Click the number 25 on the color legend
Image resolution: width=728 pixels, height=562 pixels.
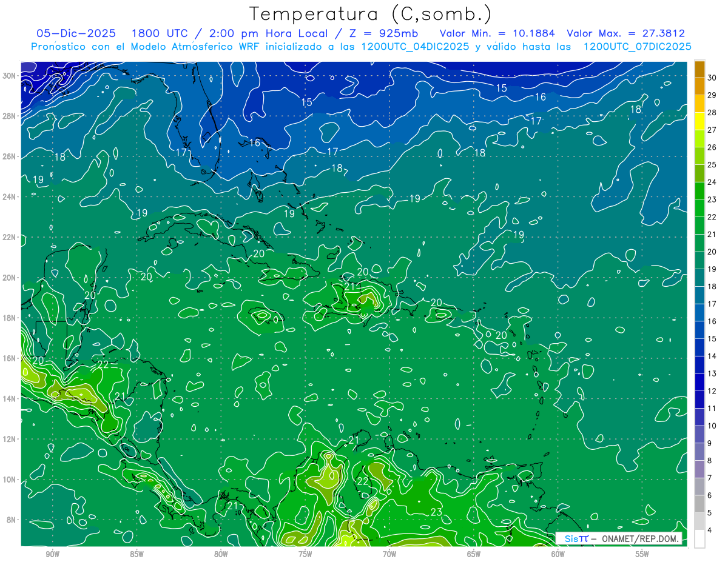pos(712,165)
